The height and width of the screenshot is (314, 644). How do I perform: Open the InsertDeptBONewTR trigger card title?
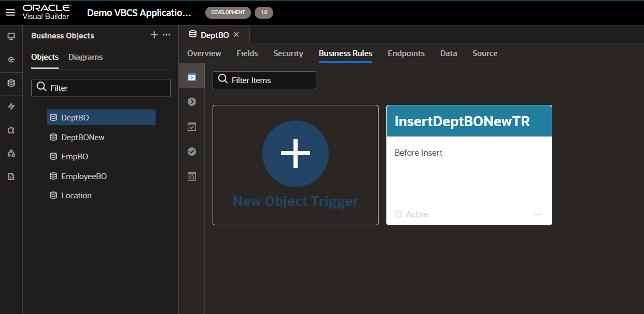462,121
